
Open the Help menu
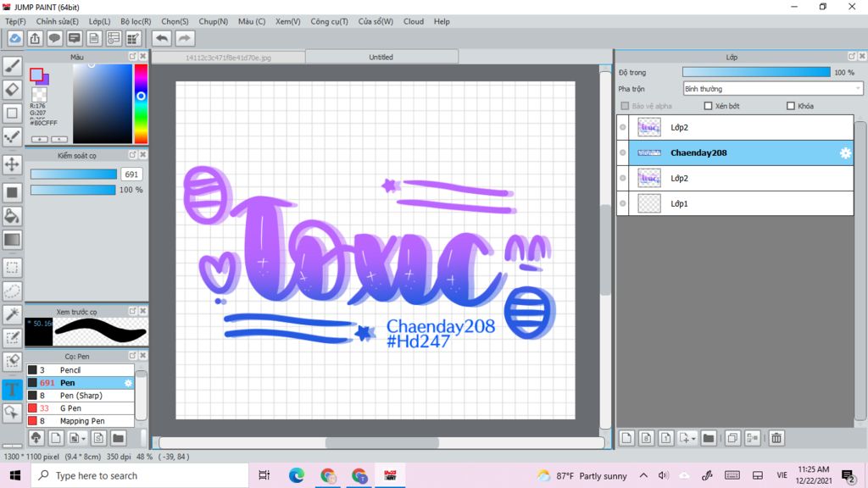(442, 21)
